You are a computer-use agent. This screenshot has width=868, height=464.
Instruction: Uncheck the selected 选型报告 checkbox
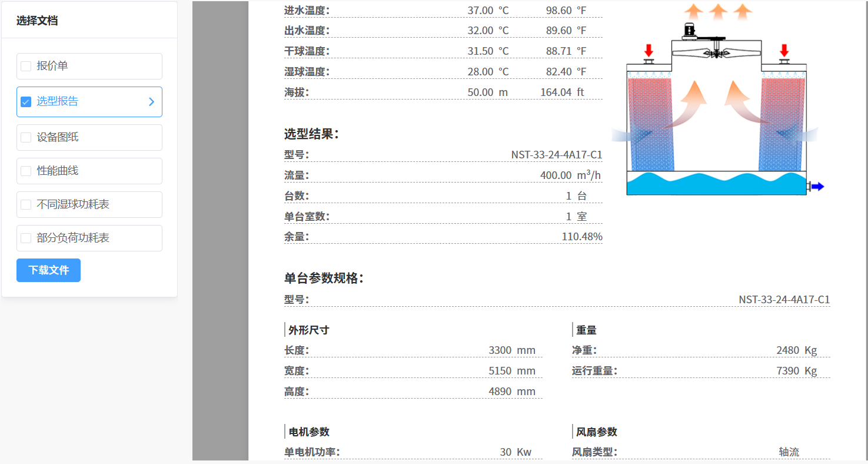[x=25, y=101]
